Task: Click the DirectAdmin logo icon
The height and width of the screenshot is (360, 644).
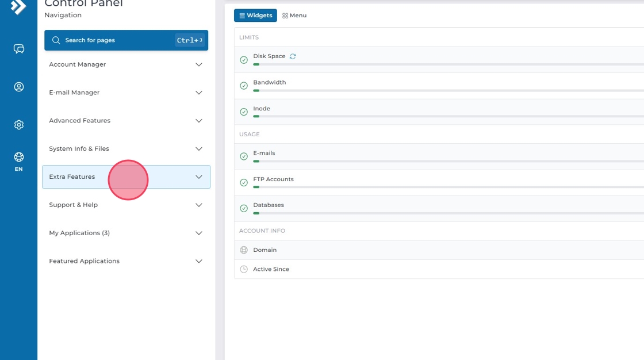Action: [x=18, y=7]
